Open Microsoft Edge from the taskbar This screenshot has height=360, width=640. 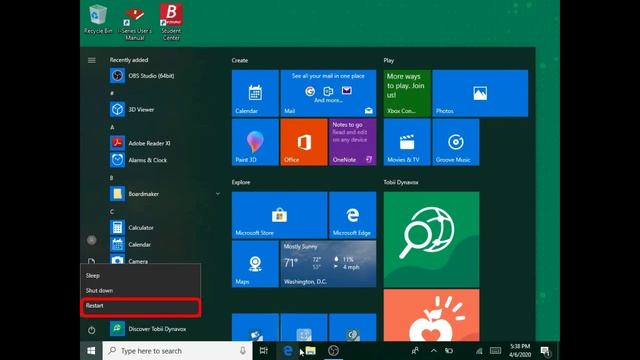click(x=288, y=351)
